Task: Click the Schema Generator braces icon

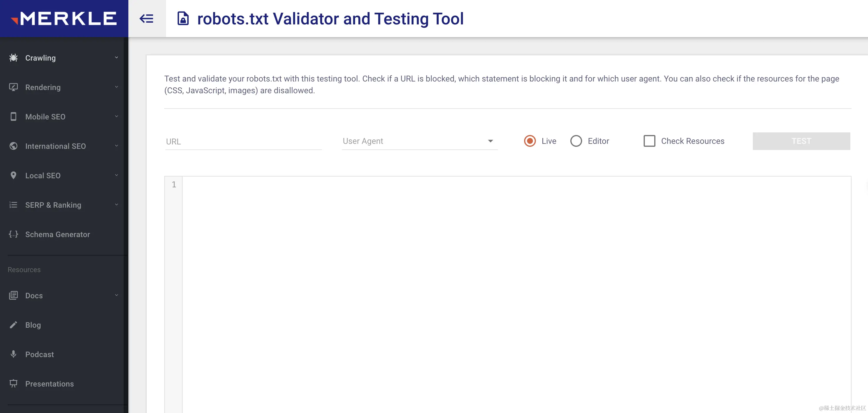Action: pyautogui.click(x=14, y=234)
